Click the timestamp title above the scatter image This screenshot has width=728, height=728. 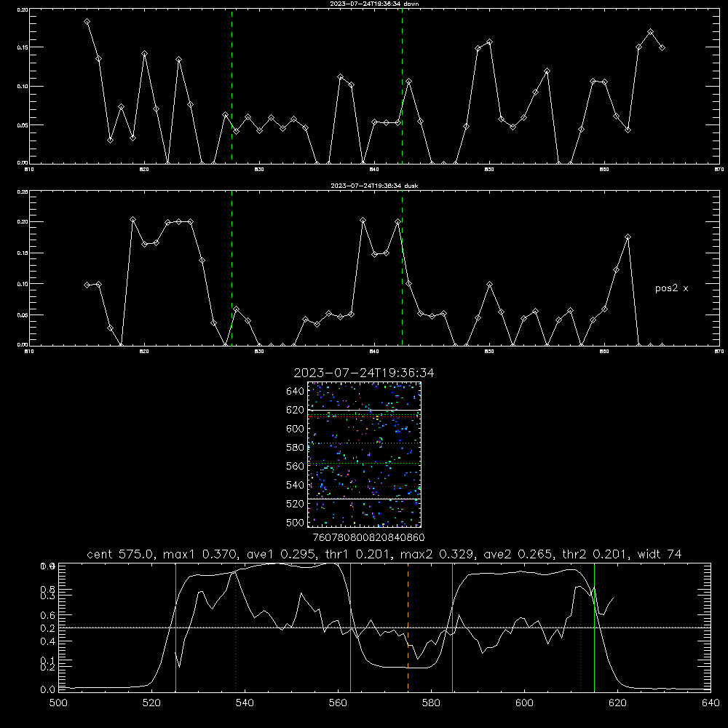pos(364,373)
